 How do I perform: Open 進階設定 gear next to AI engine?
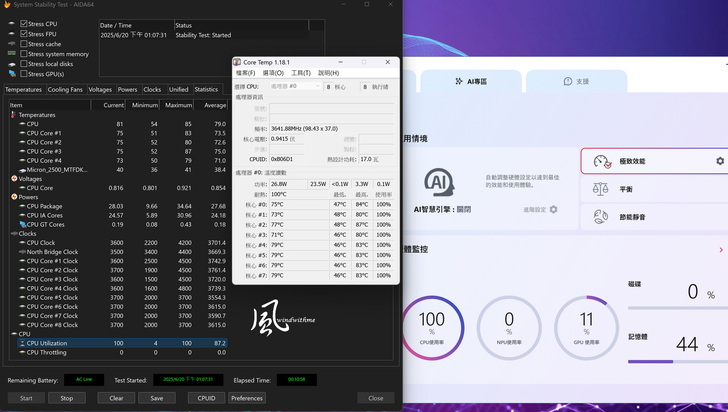click(553, 210)
